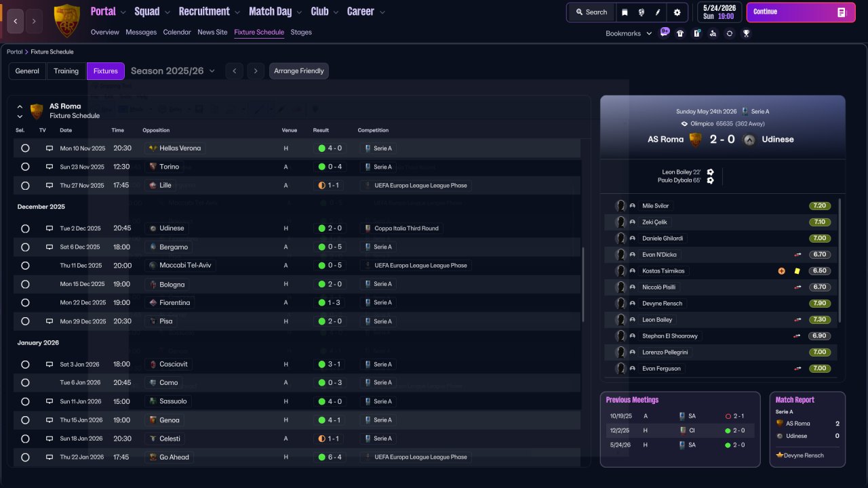
Task: Click the information bookmark icon
Action: tap(696, 33)
